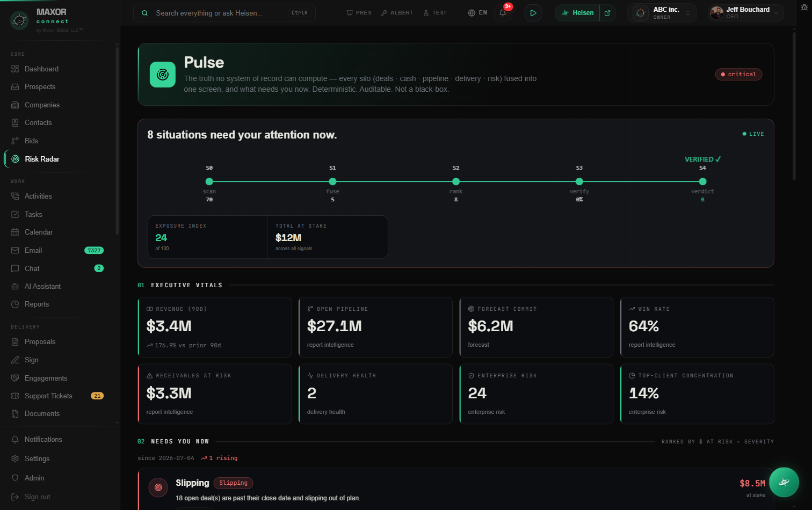Expand the ABC inc. organization switcher
The image size is (812, 510).
coord(662,13)
